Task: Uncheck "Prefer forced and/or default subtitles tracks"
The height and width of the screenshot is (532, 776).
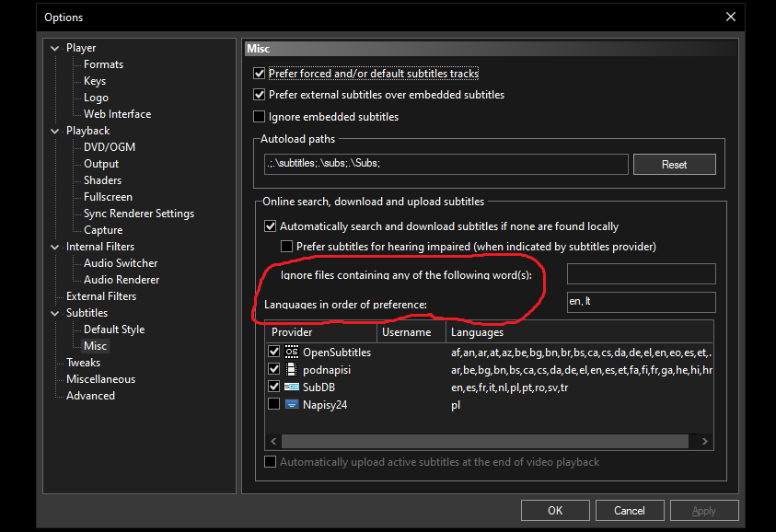Action: 260,74
